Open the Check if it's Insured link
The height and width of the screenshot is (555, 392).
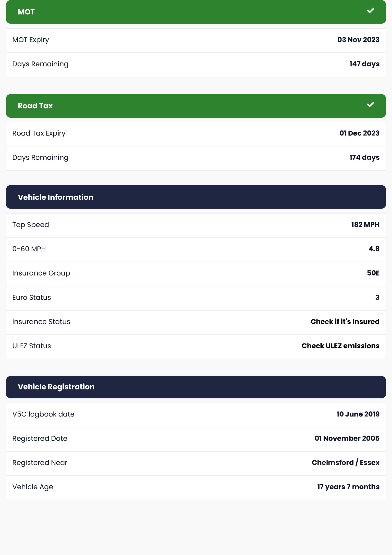345,322
